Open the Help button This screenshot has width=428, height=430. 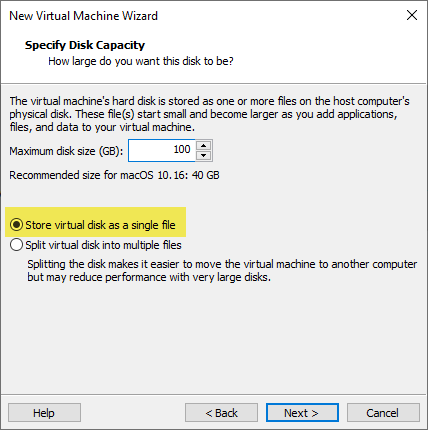(44, 413)
